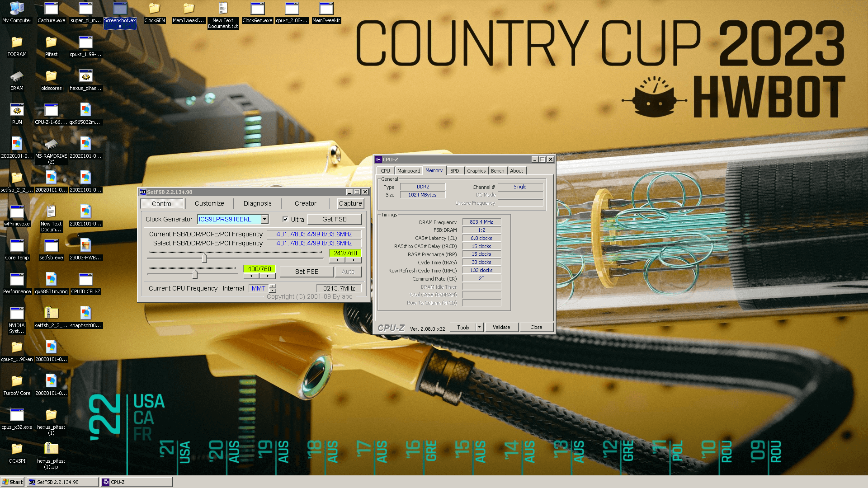Screen dimensions: 868x488
Task: Click the Select FSB frequency value field
Action: coord(314,243)
